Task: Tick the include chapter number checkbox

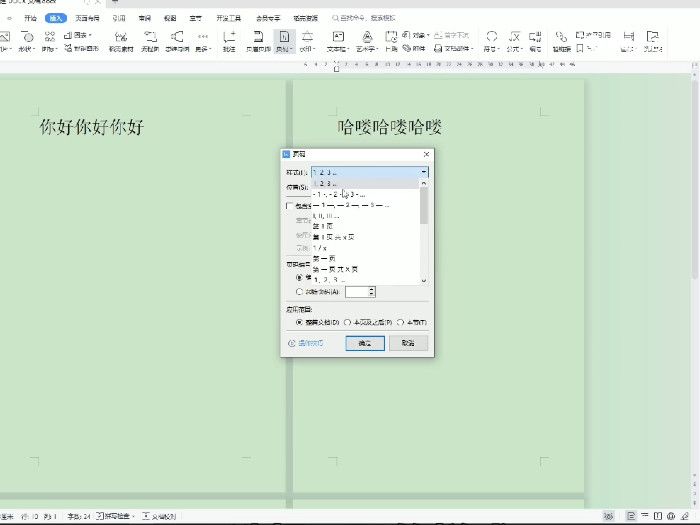Action: coord(290,206)
